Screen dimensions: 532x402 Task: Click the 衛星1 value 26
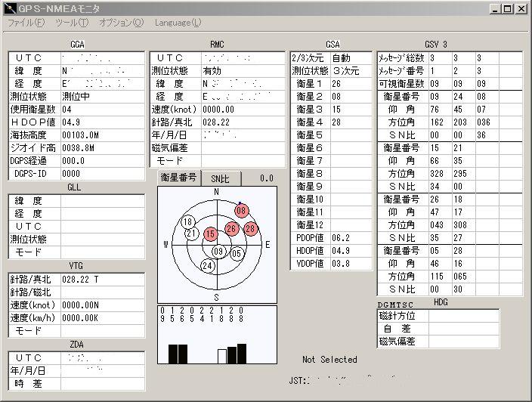coord(336,84)
